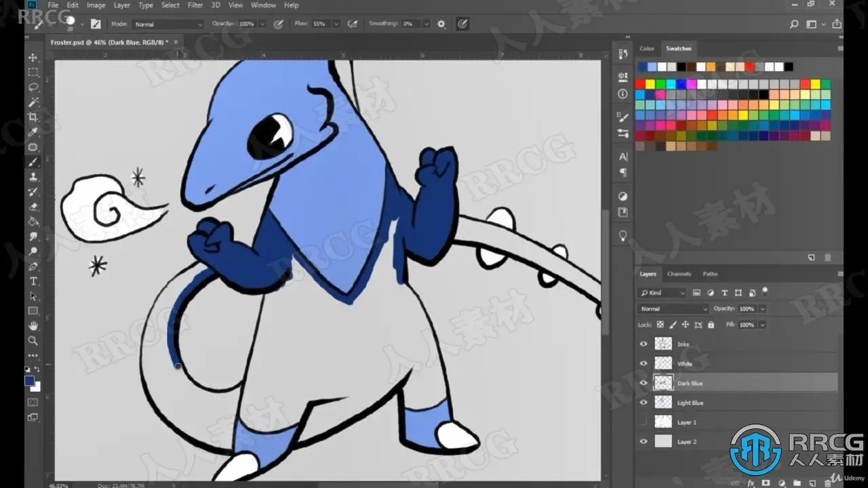Show the hidden Layer 1
This screenshot has width=868, height=488.
[644, 422]
